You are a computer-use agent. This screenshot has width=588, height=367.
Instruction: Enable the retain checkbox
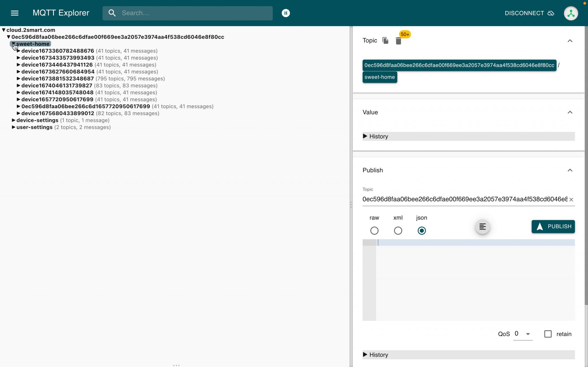[x=548, y=334]
